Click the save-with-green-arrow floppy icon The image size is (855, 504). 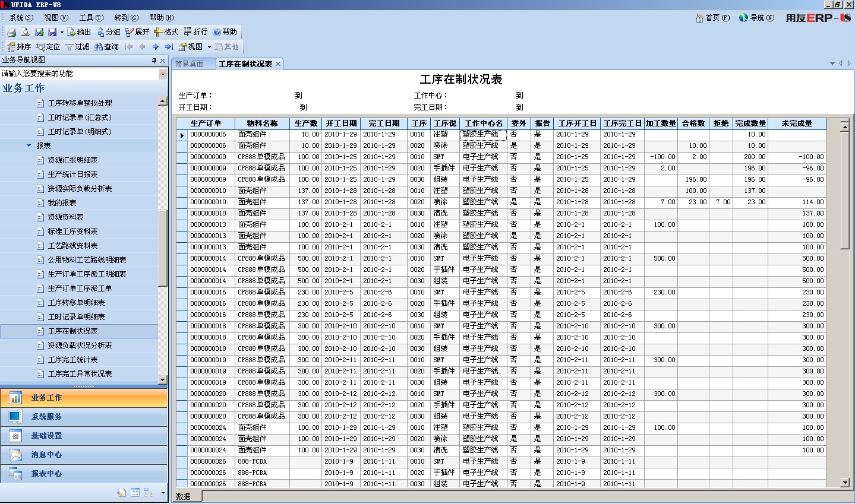pyautogui.click(x=39, y=32)
